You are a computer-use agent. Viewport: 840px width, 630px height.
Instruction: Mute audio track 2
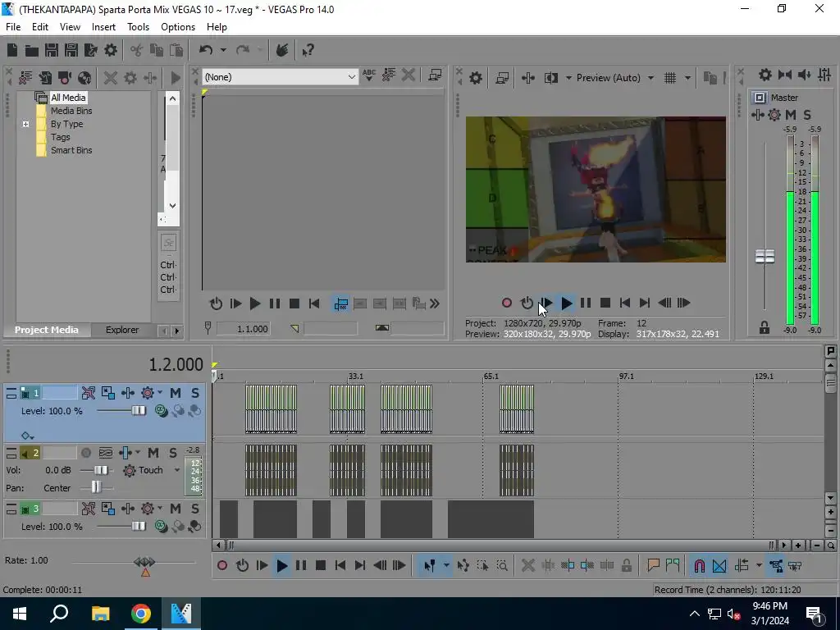click(x=153, y=453)
